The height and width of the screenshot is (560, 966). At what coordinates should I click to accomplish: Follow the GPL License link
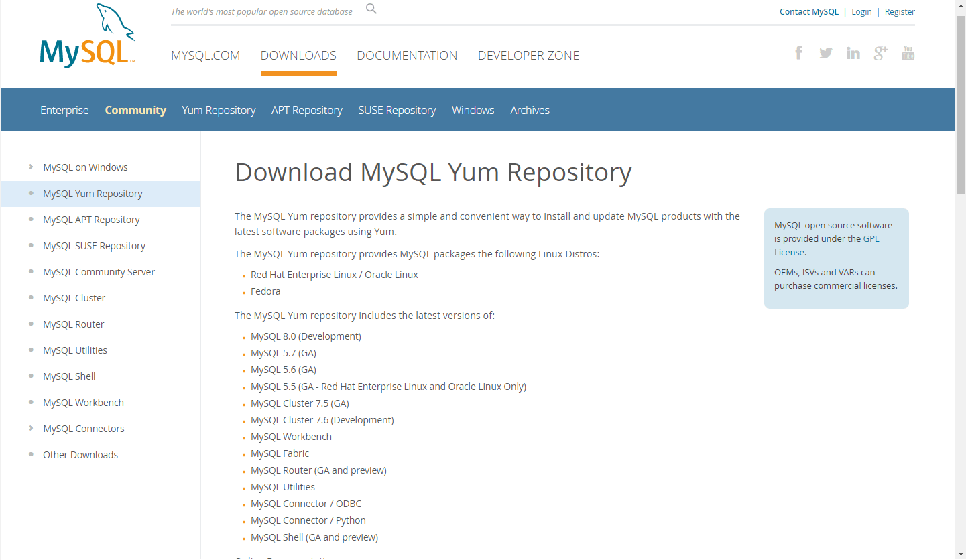coord(827,245)
